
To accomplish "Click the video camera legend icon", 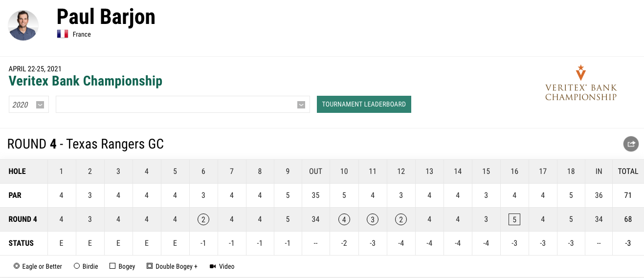I will pyautogui.click(x=213, y=266).
